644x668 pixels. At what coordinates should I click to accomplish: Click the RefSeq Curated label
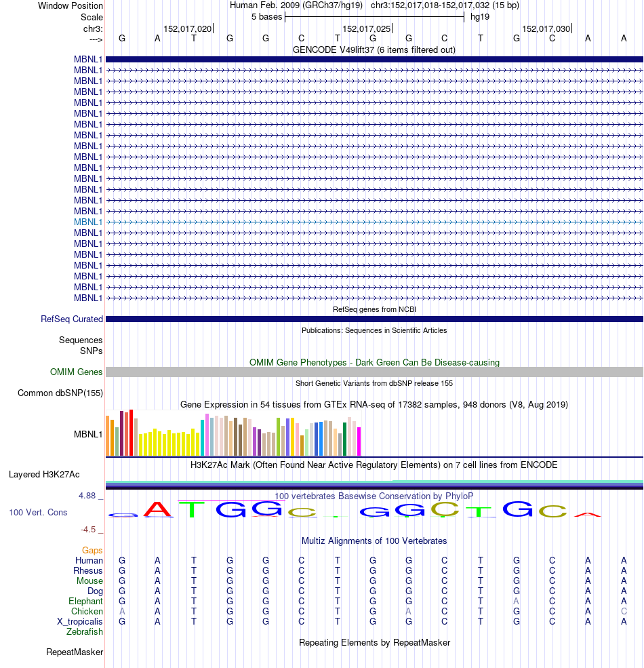coord(72,319)
